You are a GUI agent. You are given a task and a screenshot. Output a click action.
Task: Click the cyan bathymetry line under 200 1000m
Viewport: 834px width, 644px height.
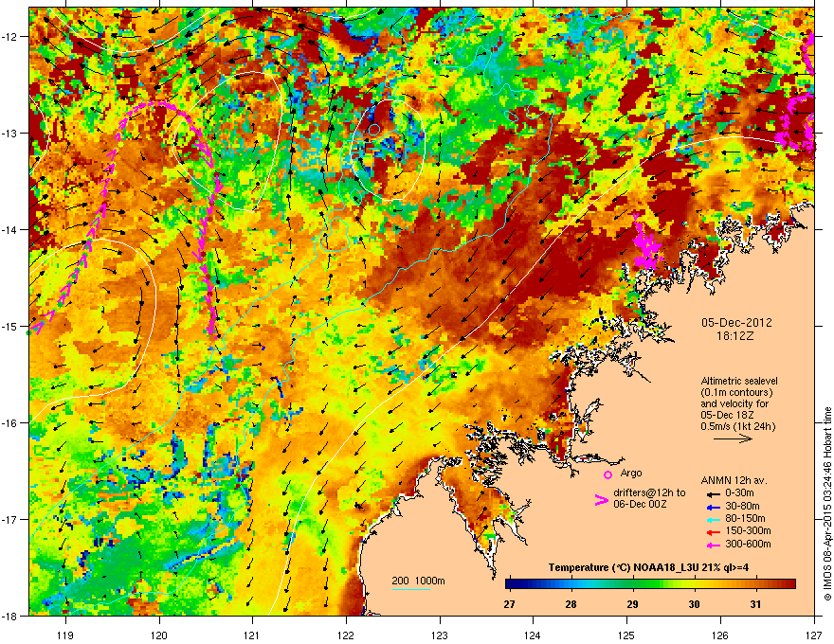[410, 589]
